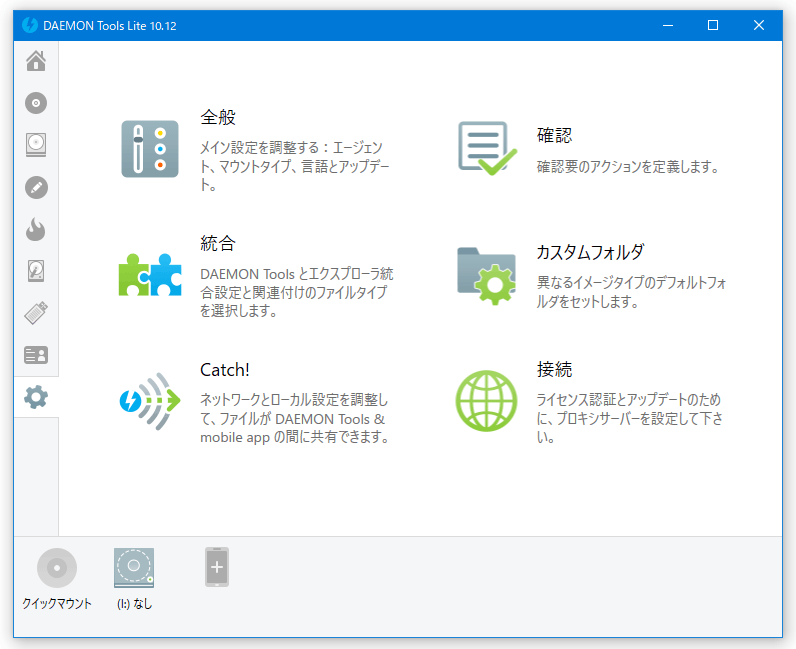Open the USB stick sidebar icon
Image resolution: width=796 pixels, height=649 pixels.
pos(36,313)
